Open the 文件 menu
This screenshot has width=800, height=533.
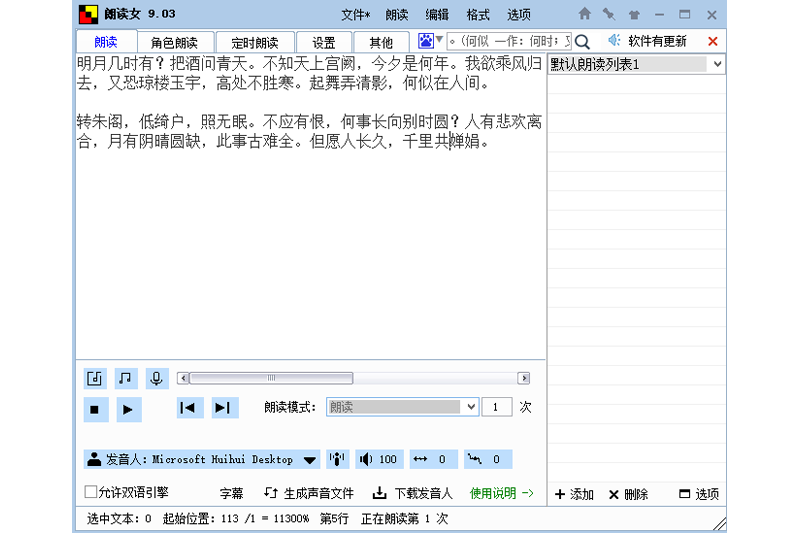(x=355, y=15)
